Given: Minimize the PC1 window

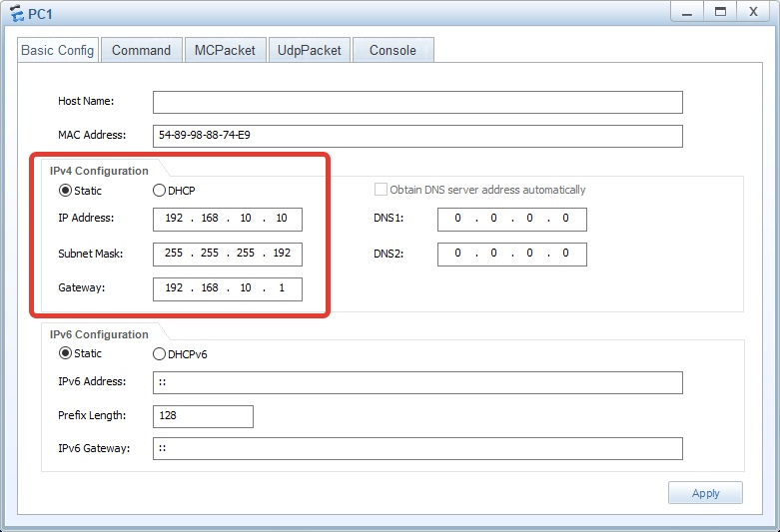Looking at the screenshot, I should pyautogui.click(x=683, y=11).
